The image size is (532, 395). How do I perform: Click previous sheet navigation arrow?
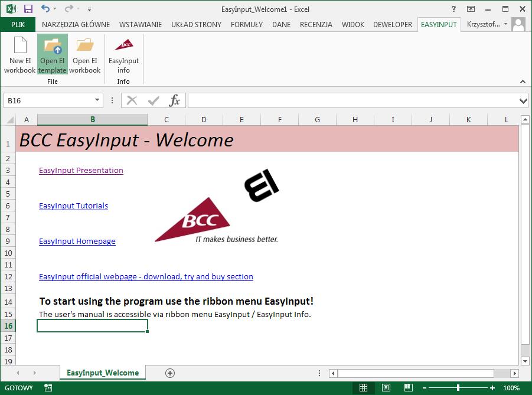18,373
